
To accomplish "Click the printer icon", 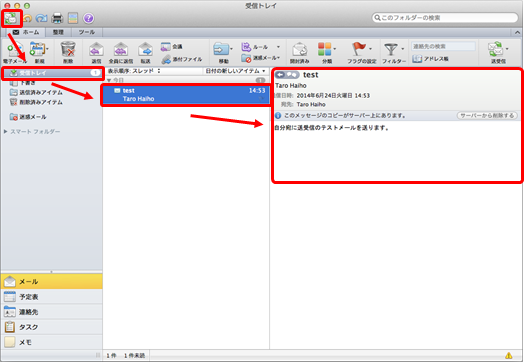I will click(x=57, y=18).
